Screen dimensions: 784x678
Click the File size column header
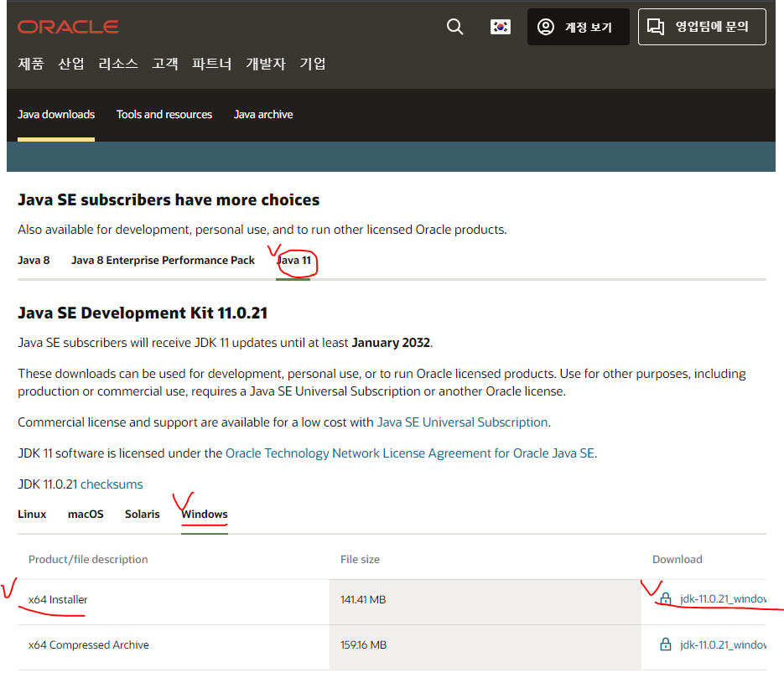360,560
